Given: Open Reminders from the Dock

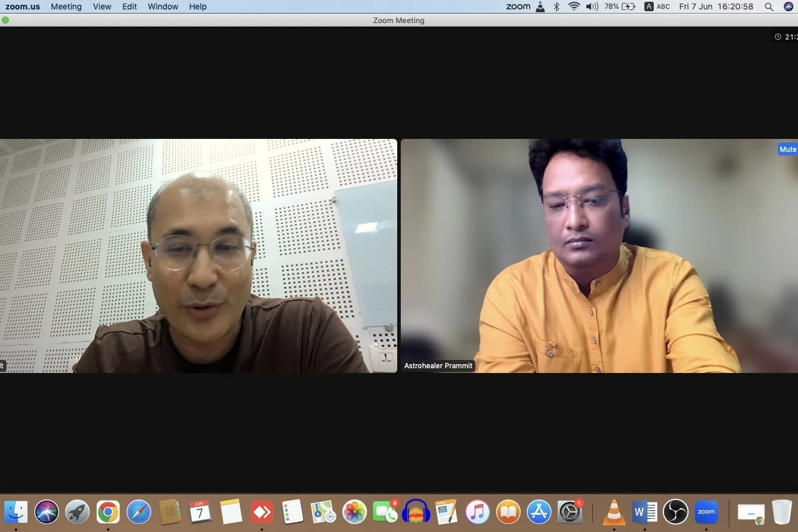Looking at the screenshot, I should coord(293,512).
